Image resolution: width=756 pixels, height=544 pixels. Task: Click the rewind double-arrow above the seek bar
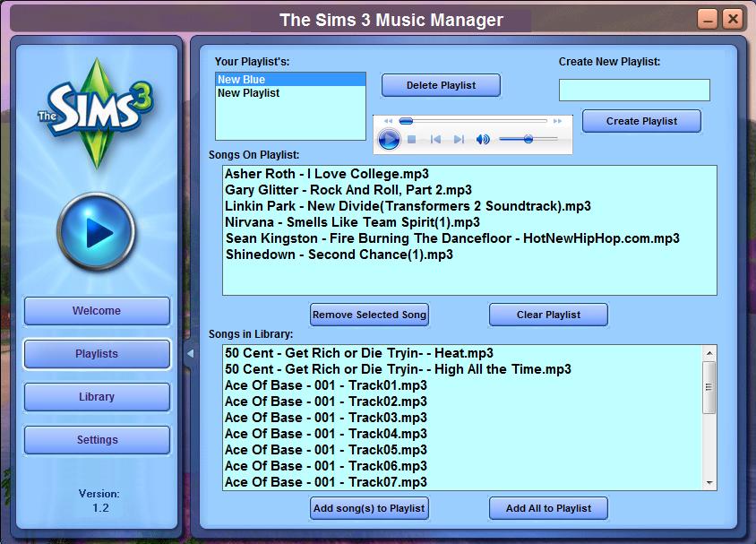pyautogui.click(x=388, y=119)
